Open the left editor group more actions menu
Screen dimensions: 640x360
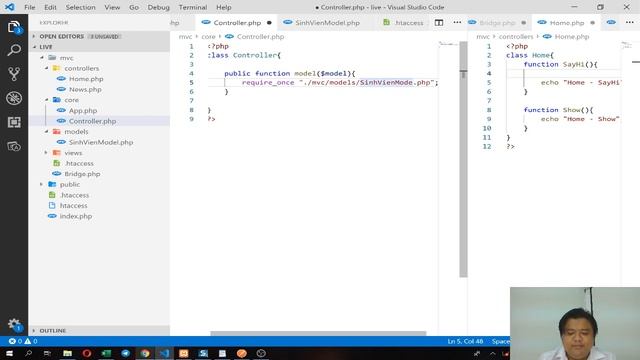(x=457, y=22)
